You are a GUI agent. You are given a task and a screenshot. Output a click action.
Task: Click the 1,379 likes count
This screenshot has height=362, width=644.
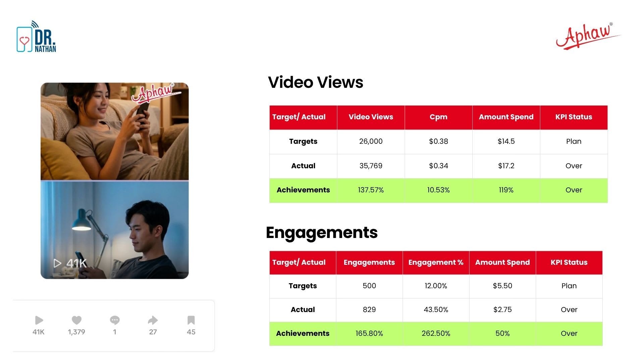point(76,332)
